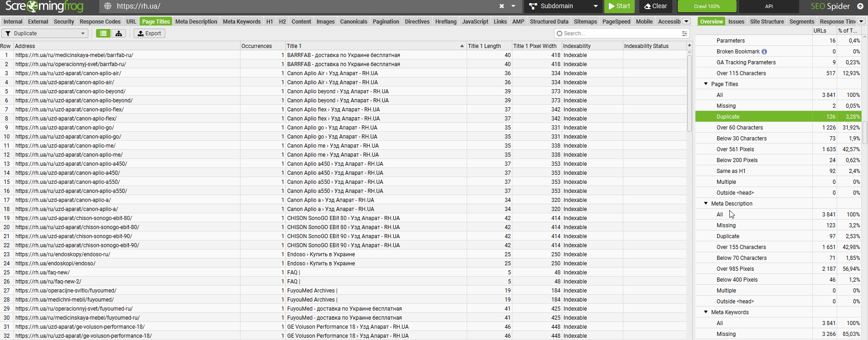The image size is (868, 340).
Task: Click the main table vertical scrollbar
Action: coord(690,93)
